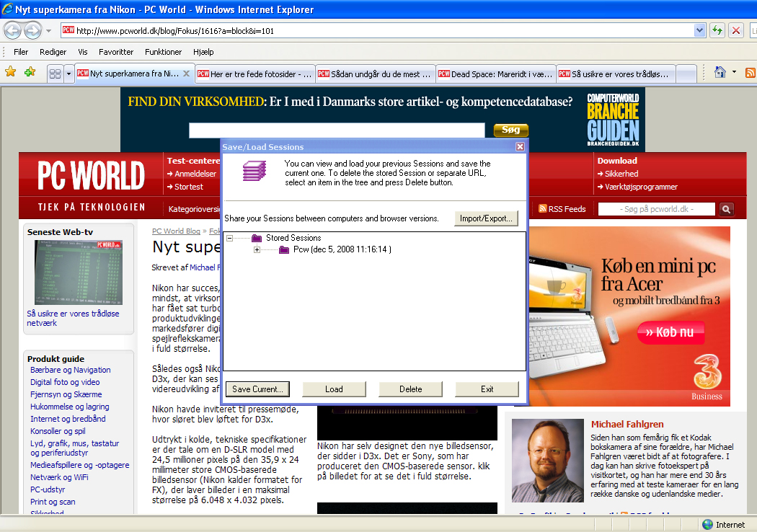Click the Delete button in Sessions dialog
Viewport: 757px width, 532px height.
click(410, 389)
